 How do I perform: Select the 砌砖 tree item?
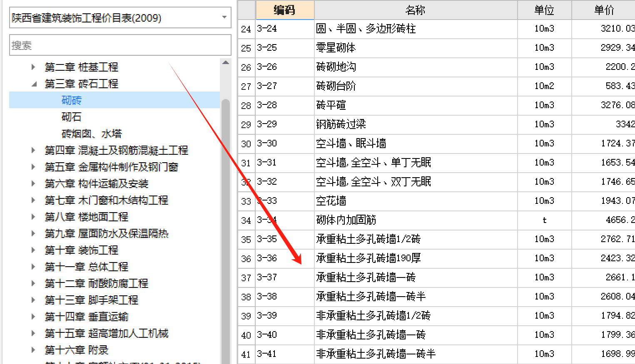pos(72,100)
